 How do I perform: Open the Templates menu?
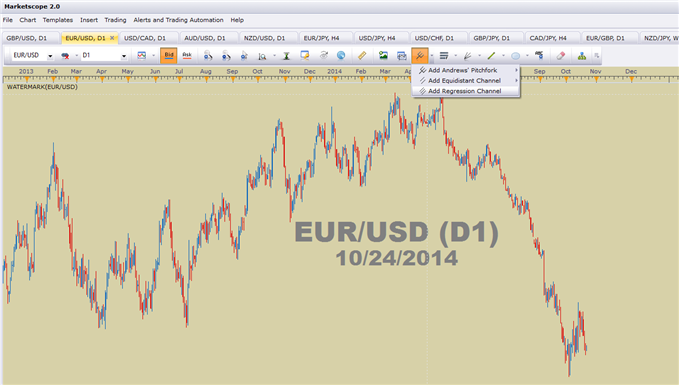pyautogui.click(x=58, y=20)
